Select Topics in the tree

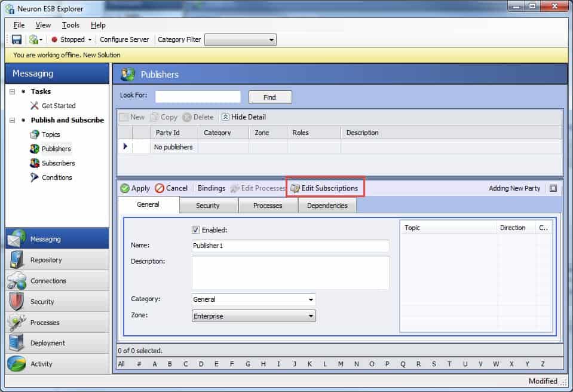(x=51, y=134)
